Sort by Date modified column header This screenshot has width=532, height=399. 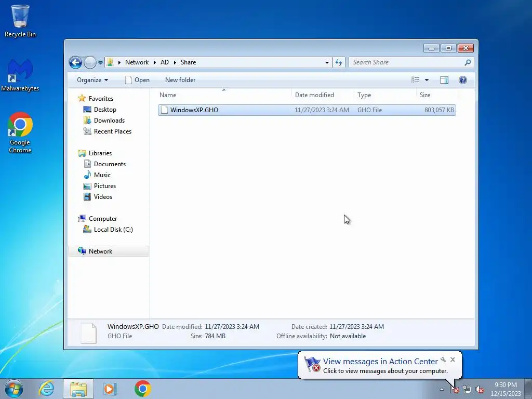click(x=323, y=95)
